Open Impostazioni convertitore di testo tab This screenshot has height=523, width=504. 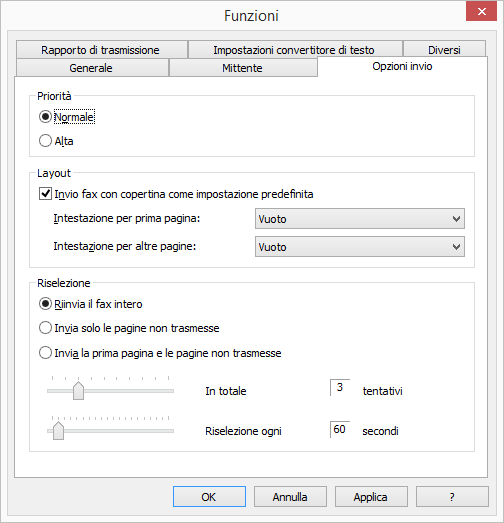click(x=295, y=50)
